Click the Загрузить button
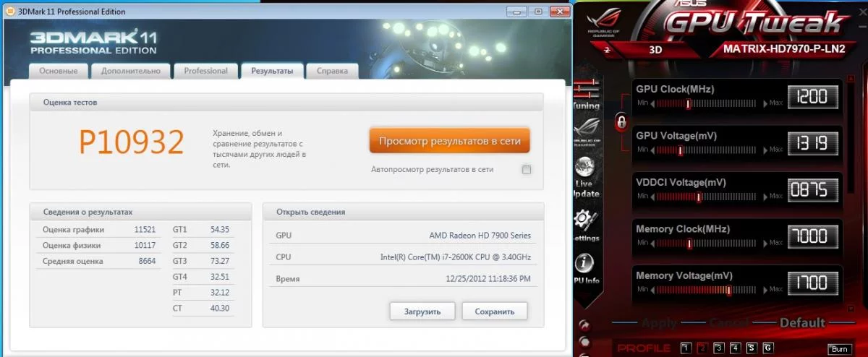Image resolution: width=868 pixels, height=357 pixels. tap(422, 311)
